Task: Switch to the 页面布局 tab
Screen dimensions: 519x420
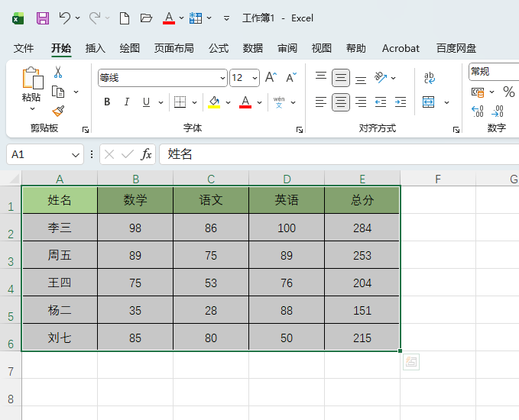Action: pos(174,49)
